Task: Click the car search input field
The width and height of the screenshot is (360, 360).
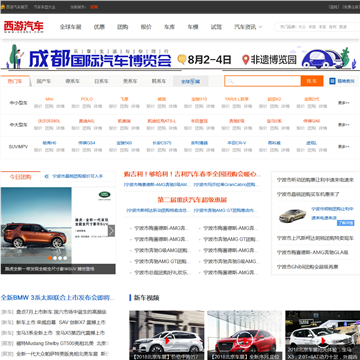Action: [263, 81]
